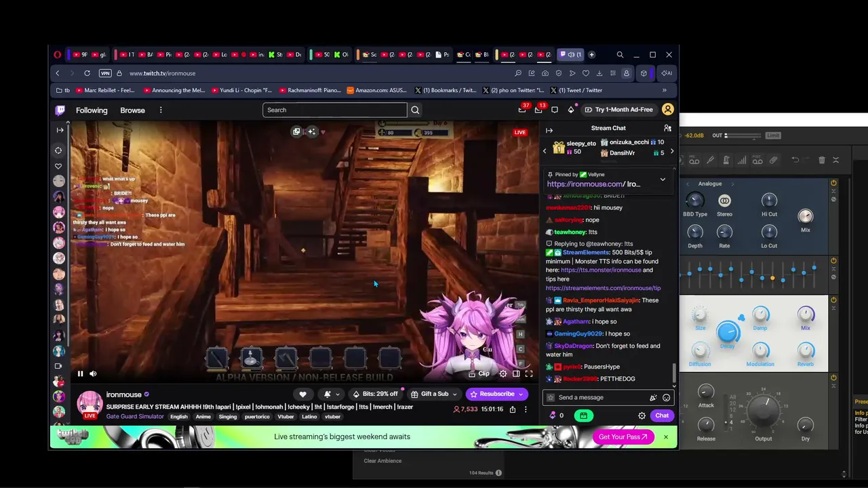Click the green channel points reward button

pos(583,415)
